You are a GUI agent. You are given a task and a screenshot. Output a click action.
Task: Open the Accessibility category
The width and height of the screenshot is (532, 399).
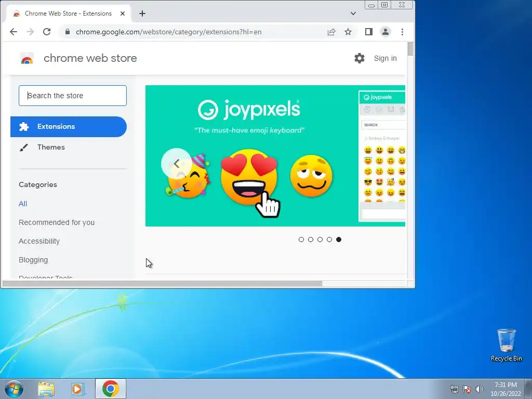pos(39,241)
